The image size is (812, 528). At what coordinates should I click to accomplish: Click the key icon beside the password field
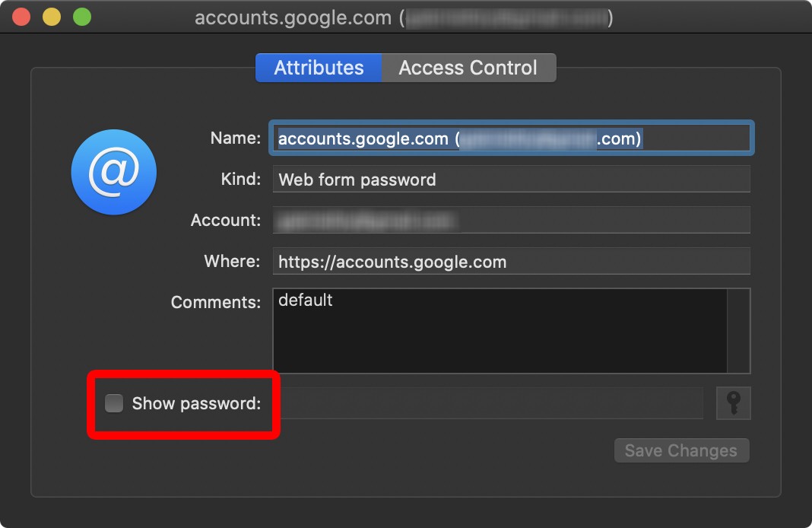(733, 403)
